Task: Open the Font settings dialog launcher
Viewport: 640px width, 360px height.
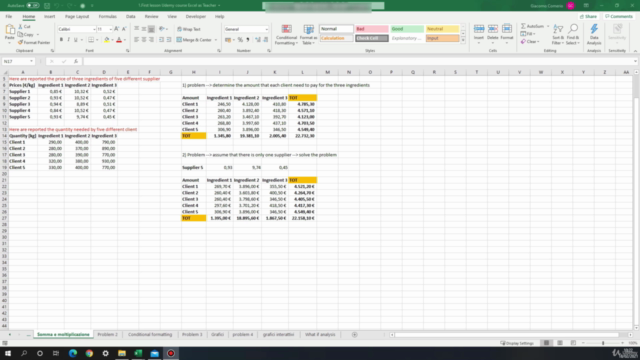Action: coord(128,51)
